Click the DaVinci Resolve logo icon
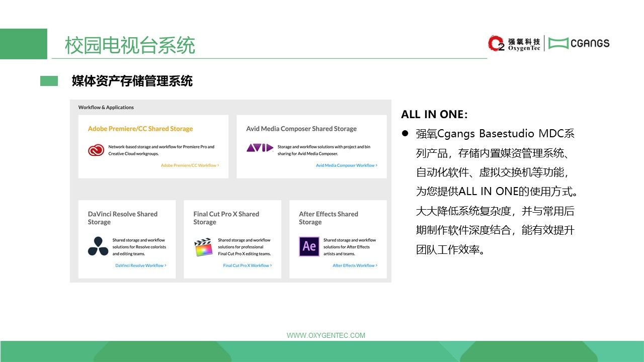The width and height of the screenshot is (644, 362). tap(98, 246)
